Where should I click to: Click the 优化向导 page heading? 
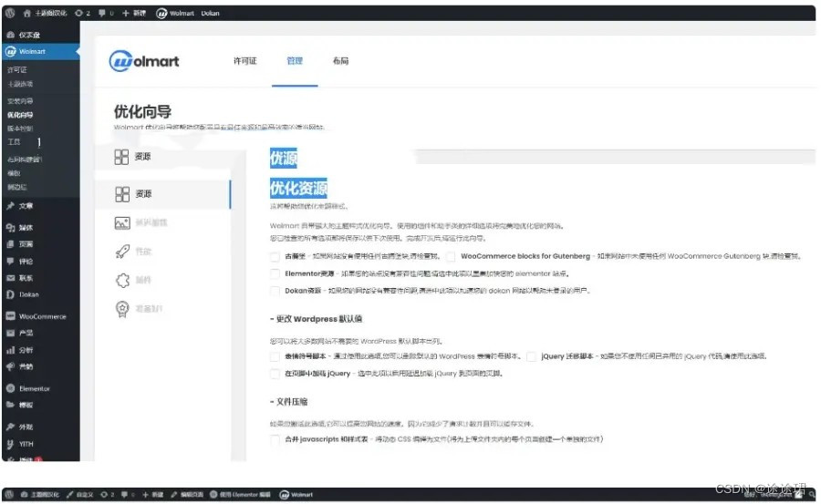click(x=142, y=111)
